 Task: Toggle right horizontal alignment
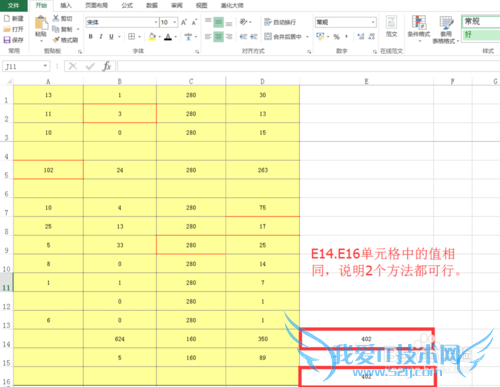point(229,36)
